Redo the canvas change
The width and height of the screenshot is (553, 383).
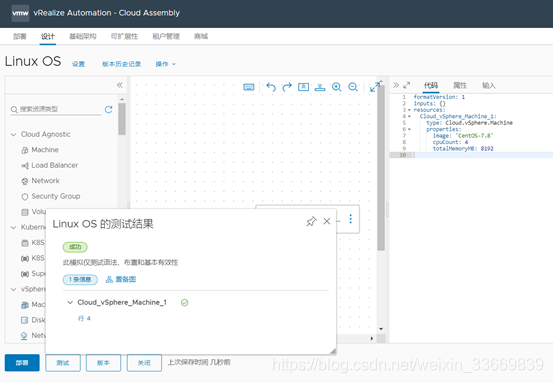[x=287, y=87]
